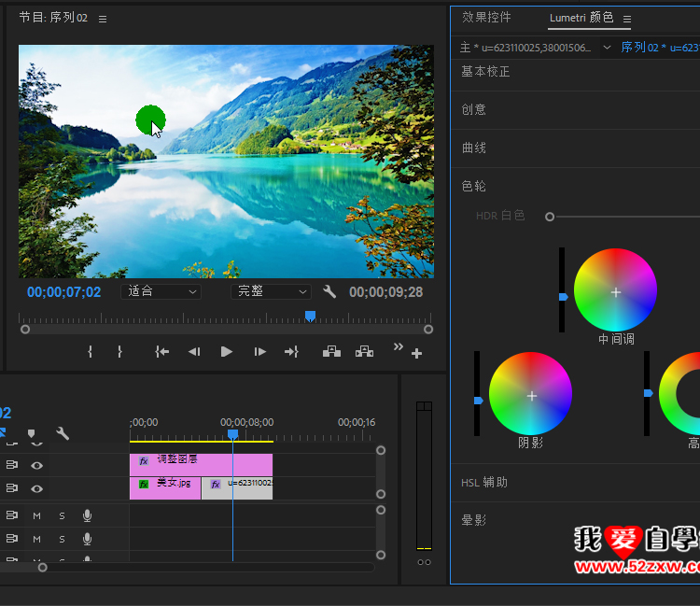
Task: Step back one frame
Action: tap(194, 352)
